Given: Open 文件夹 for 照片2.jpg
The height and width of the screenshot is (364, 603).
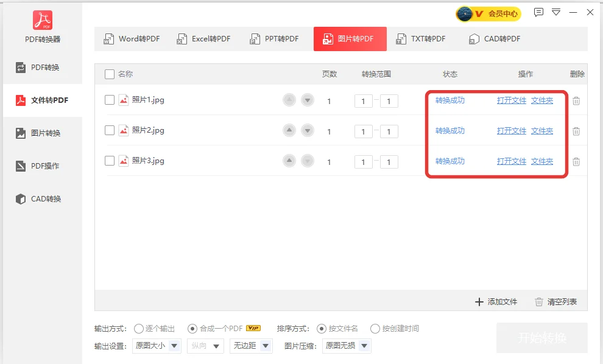Looking at the screenshot, I should [542, 131].
